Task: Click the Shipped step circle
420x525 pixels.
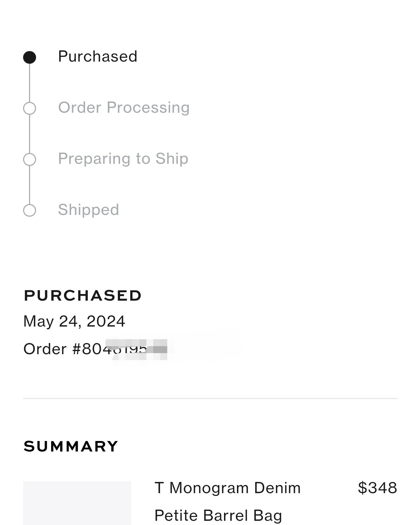Action: [x=29, y=210]
